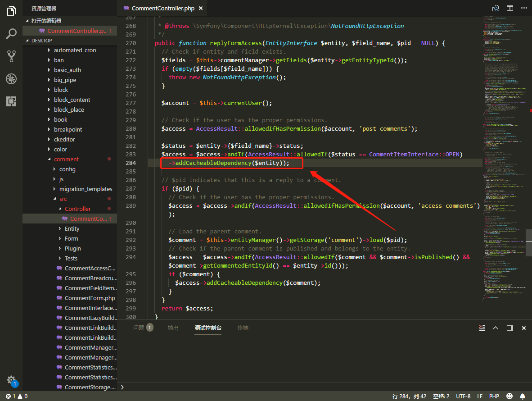Open the editor more actions ellipsis
532x401 pixels.
[524, 8]
